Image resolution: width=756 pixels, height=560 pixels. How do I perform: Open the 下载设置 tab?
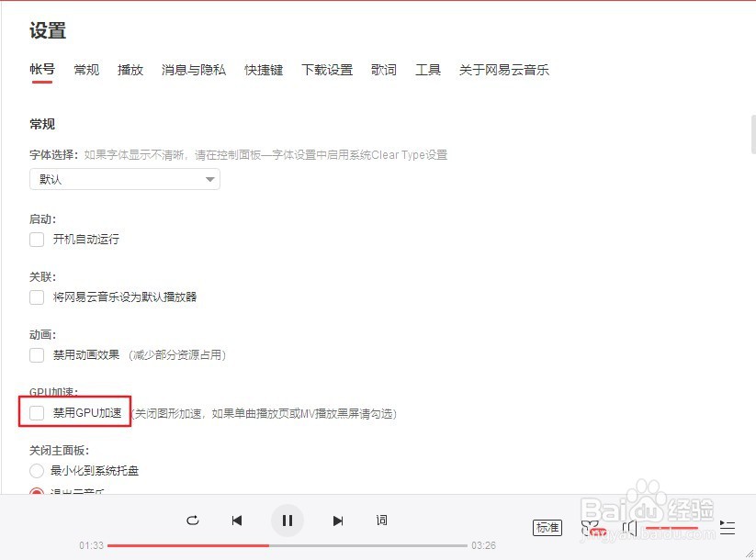click(327, 70)
